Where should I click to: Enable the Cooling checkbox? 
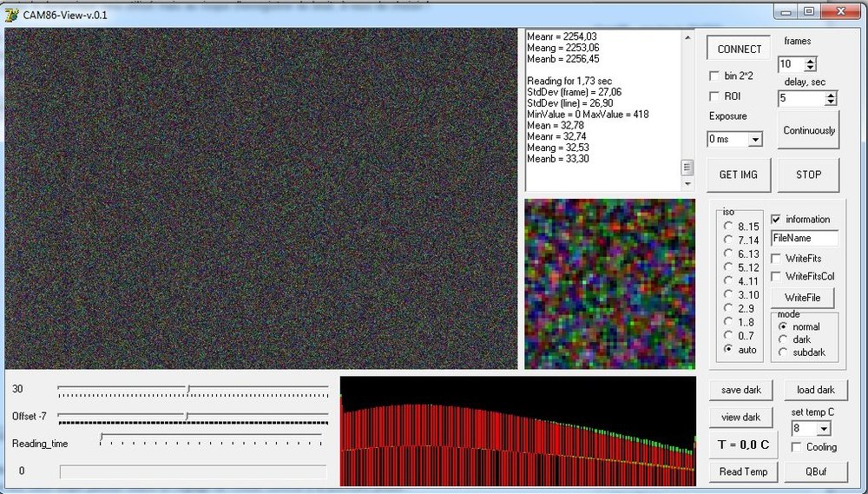click(797, 447)
